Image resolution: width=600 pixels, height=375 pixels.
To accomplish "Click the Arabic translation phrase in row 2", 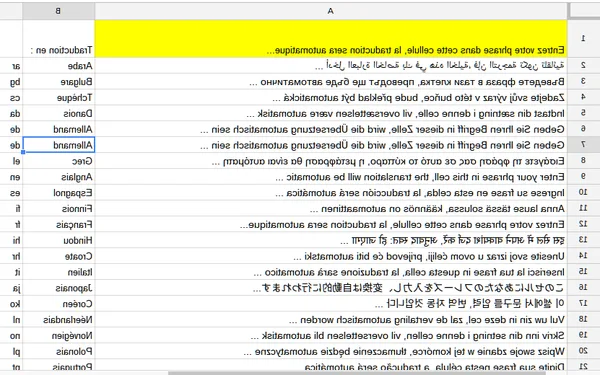I will pyautogui.click(x=439, y=66).
